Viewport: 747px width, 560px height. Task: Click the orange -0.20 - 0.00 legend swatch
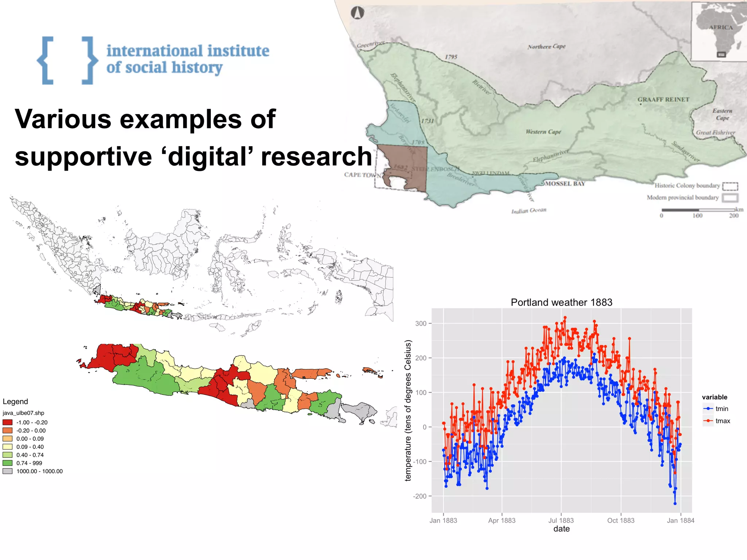(x=8, y=431)
